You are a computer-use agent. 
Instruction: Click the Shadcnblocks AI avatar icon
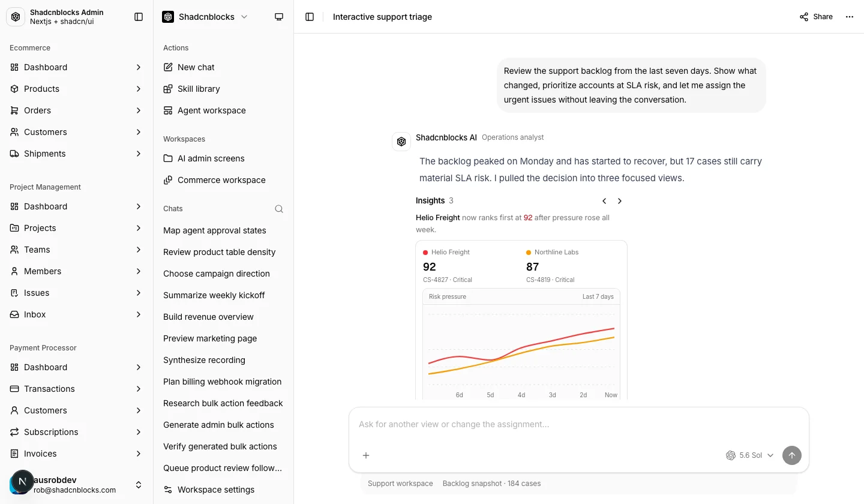coord(401,142)
